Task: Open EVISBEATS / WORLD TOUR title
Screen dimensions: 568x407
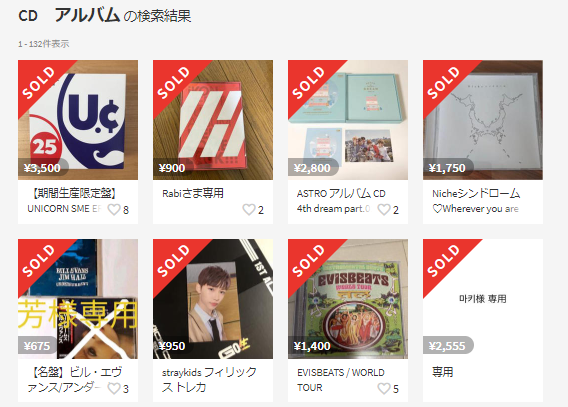Action: (341, 380)
